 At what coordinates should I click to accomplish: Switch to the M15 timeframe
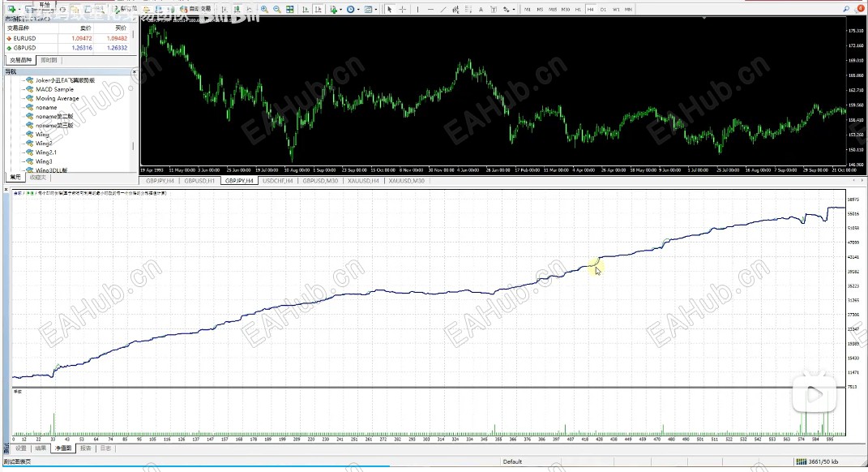click(x=553, y=10)
